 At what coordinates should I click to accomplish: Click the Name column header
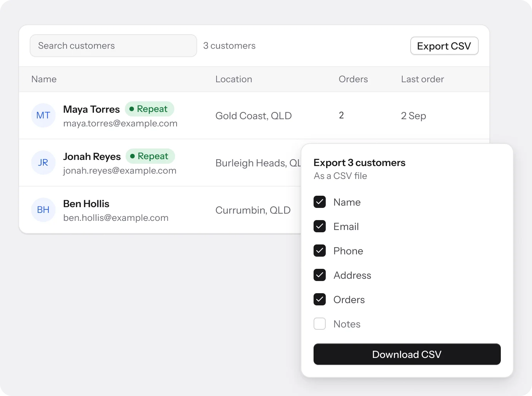click(x=44, y=79)
